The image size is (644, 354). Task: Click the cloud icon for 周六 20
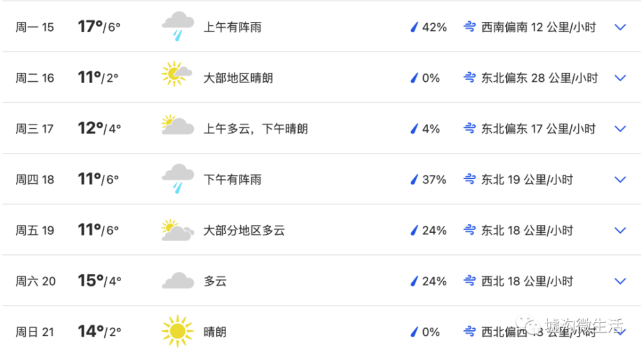tap(178, 281)
